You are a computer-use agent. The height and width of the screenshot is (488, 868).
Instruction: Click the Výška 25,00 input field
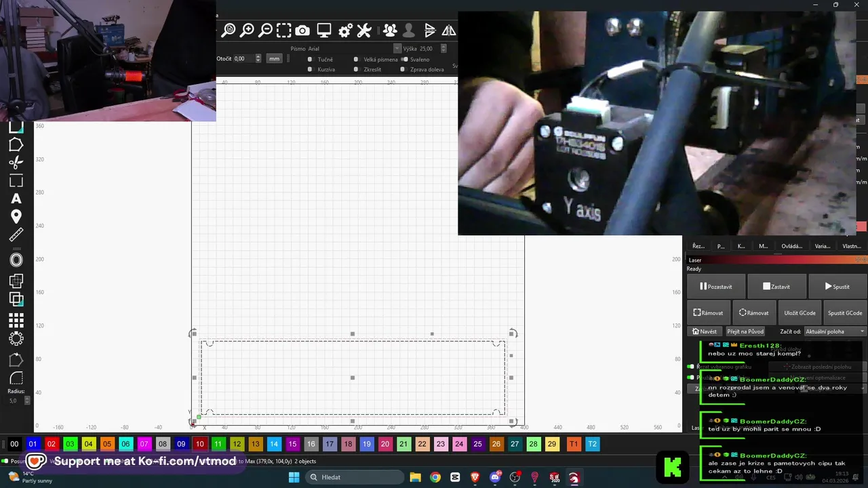(x=429, y=49)
